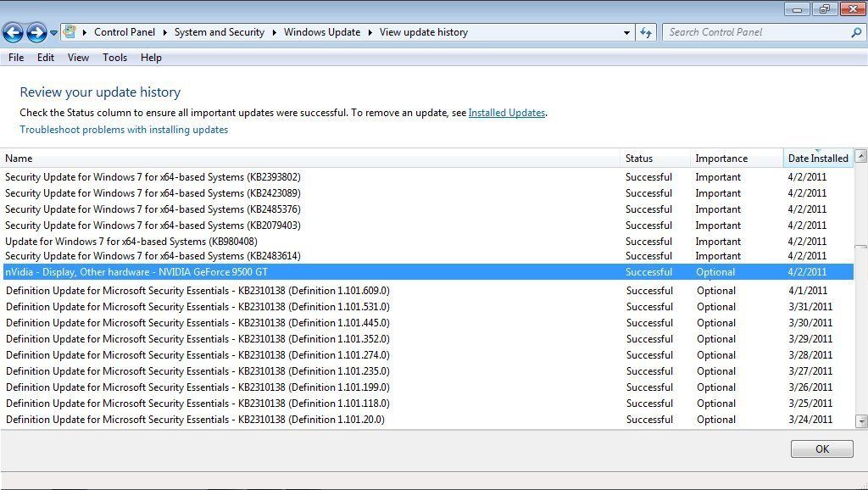Open the Tools menu
868x490 pixels.
point(114,58)
